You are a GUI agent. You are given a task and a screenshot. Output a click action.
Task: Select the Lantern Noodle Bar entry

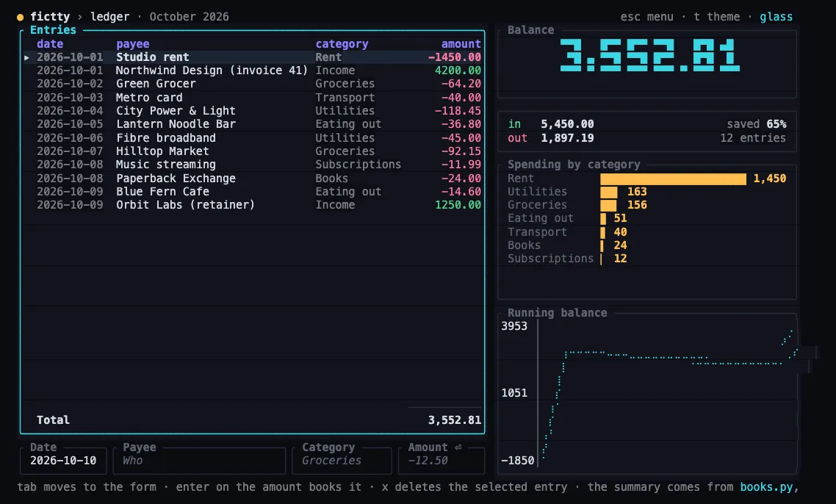coord(253,124)
